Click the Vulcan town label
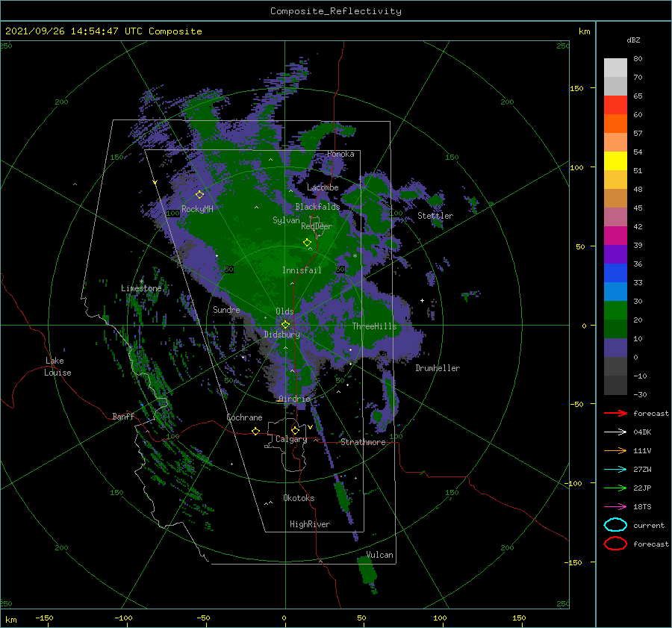672x628 pixels. tap(379, 555)
